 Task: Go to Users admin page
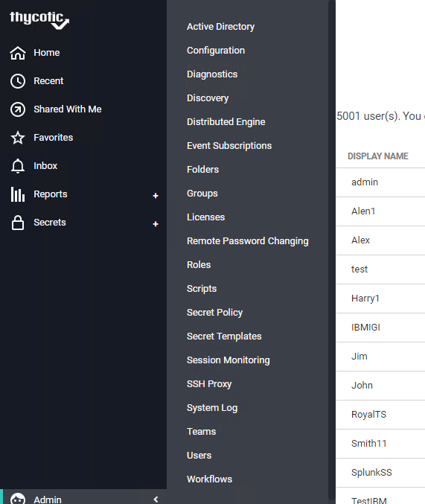click(199, 455)
